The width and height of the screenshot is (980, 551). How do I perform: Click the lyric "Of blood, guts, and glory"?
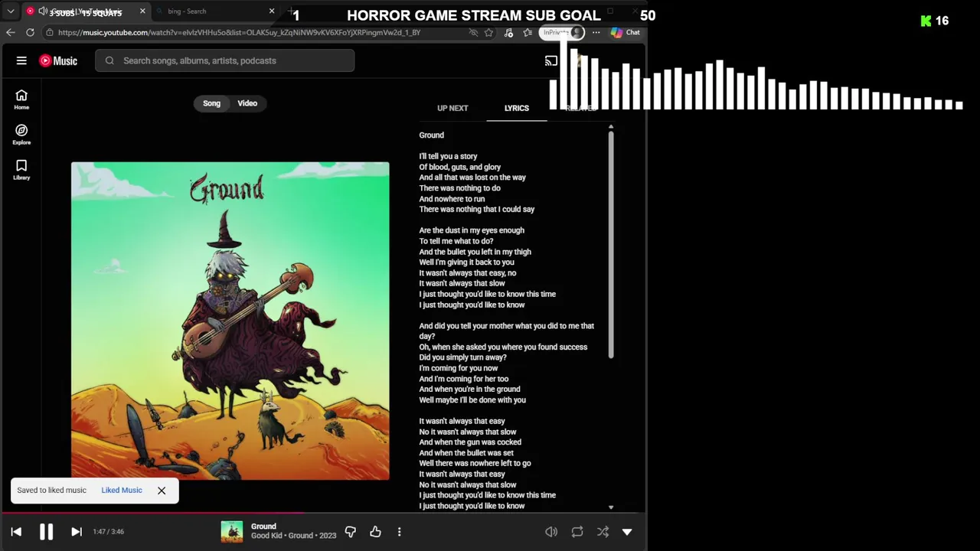[459, 167]
